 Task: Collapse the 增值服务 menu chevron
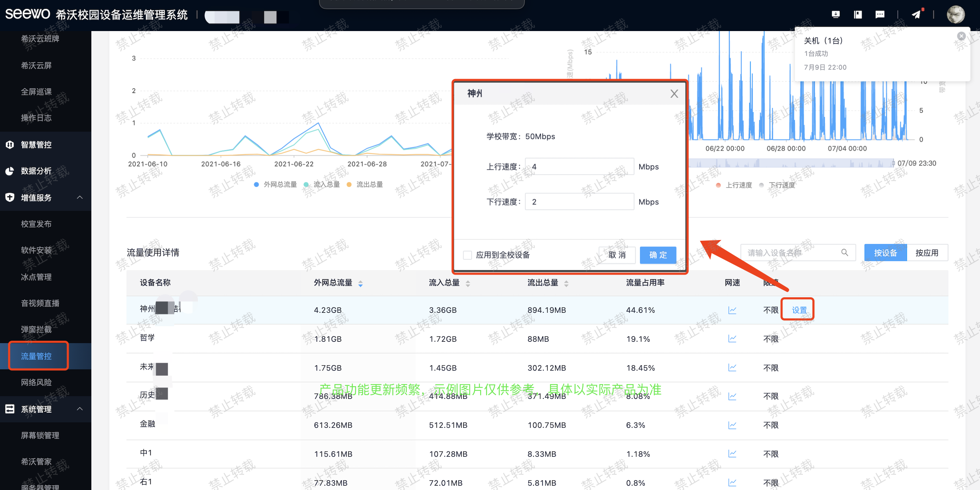pos(79,197)
